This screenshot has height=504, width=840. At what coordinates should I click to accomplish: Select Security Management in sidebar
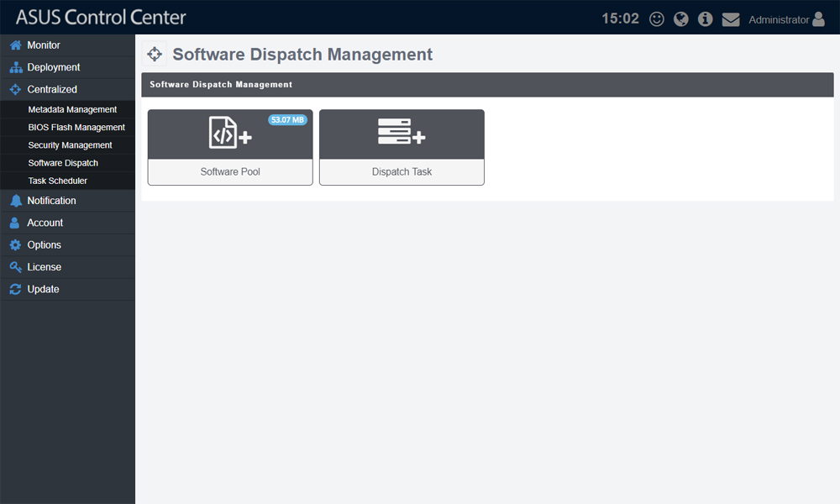[x=70, y=145]
